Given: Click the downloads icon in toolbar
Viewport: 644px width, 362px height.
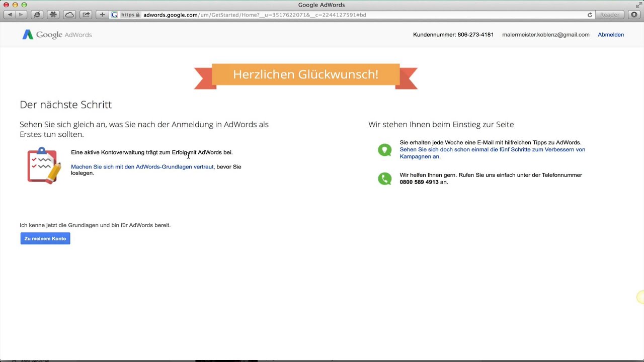Looking at the screenshot, I should click(634, 15).
